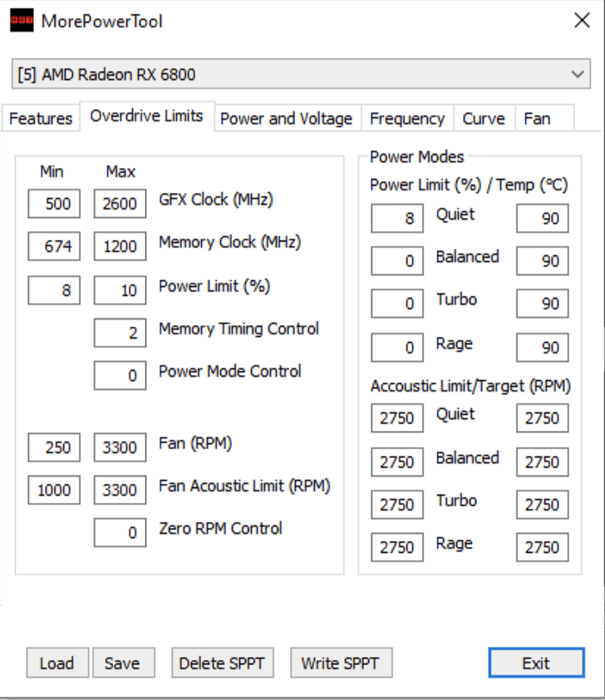Edit Turbo mode temperature field
The width and height of the screenshot is (605, 700).
click(543, 303)
